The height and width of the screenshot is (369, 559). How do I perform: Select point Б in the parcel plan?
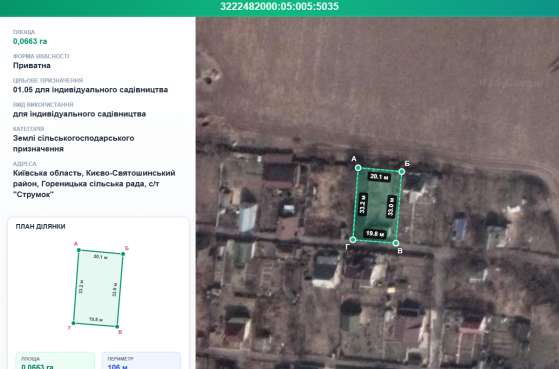point(123,254)
